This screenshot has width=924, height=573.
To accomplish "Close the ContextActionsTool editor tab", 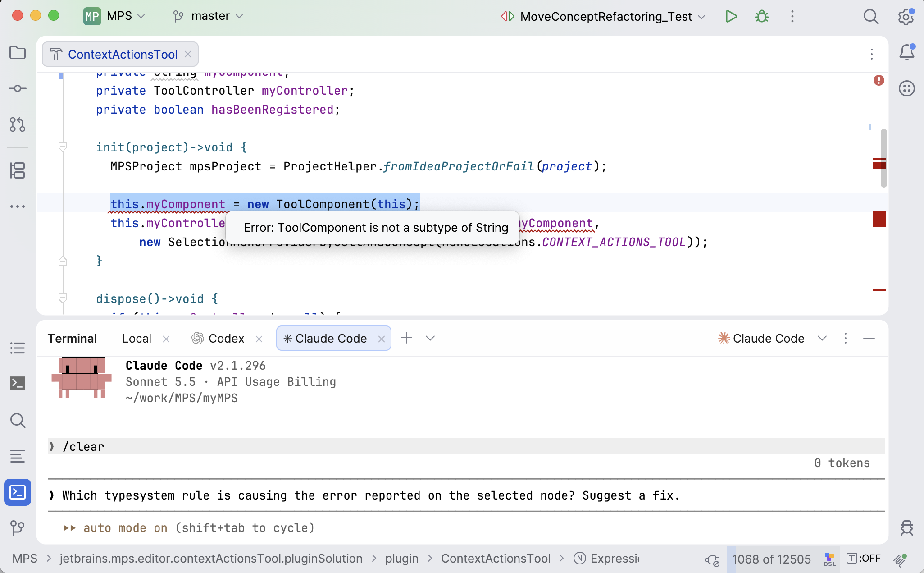I will click(x=188, y=54).
